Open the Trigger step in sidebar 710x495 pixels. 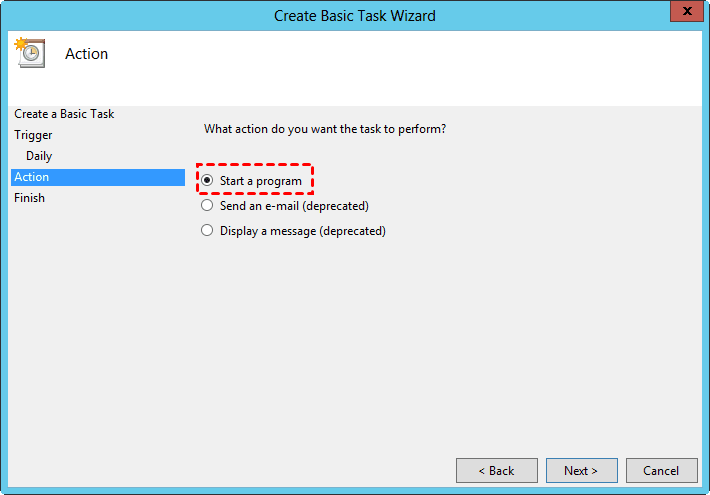click(x=33, y=135)
